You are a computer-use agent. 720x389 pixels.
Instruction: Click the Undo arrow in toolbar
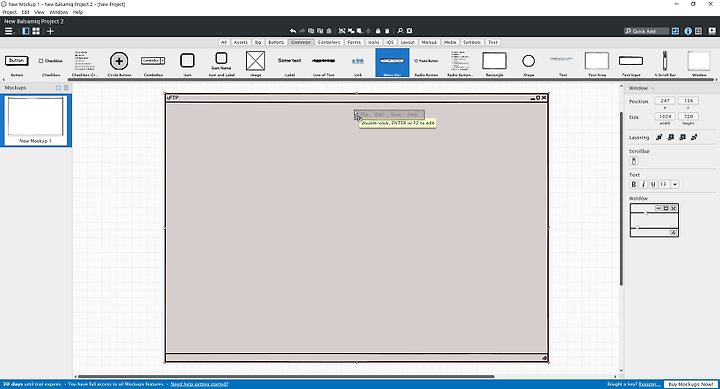[293, 31]
